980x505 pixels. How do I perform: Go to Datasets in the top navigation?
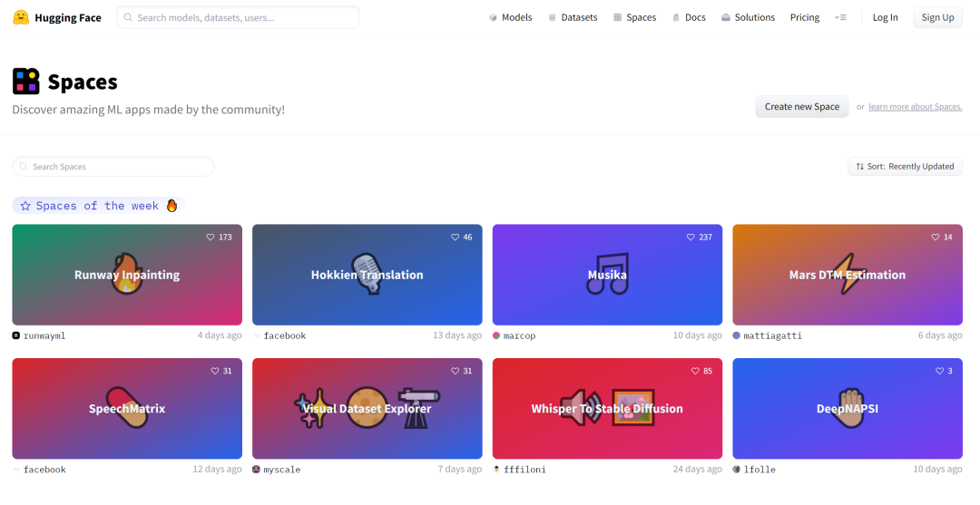coord(573,17)
